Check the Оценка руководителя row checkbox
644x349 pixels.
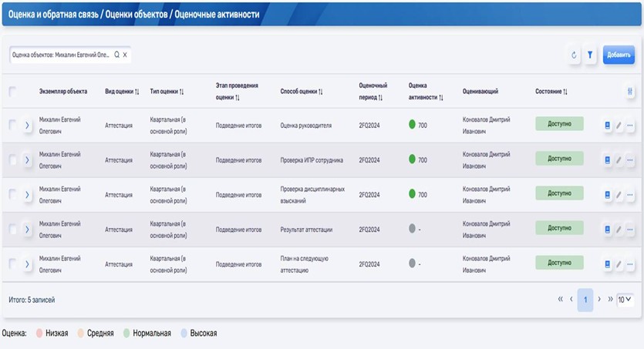coord(12,125)
